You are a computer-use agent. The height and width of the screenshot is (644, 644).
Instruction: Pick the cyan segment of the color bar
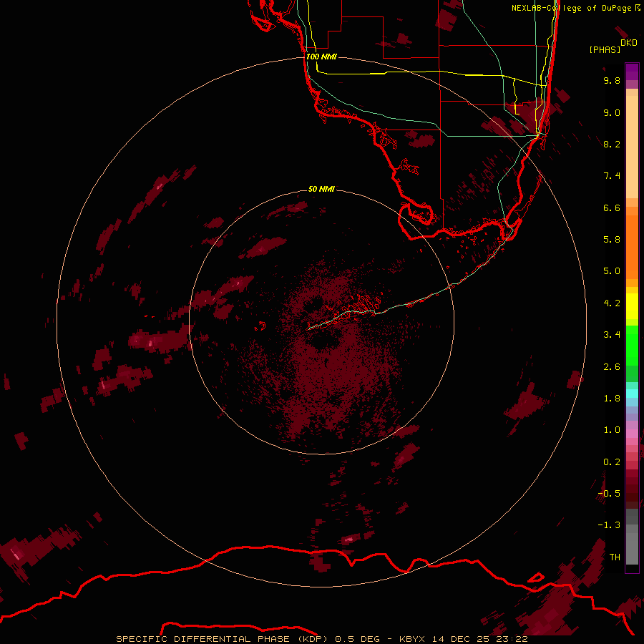632,394
